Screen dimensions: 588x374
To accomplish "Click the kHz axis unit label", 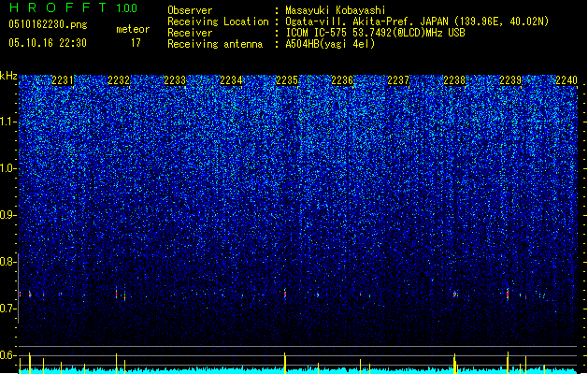I will 8,76.
